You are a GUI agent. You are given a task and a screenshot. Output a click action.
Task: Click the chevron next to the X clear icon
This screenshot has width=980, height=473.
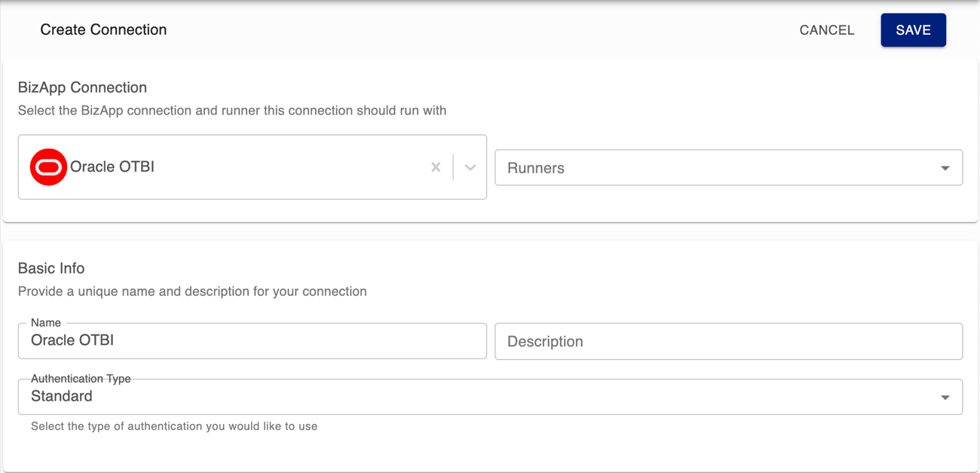click(470, 167)
